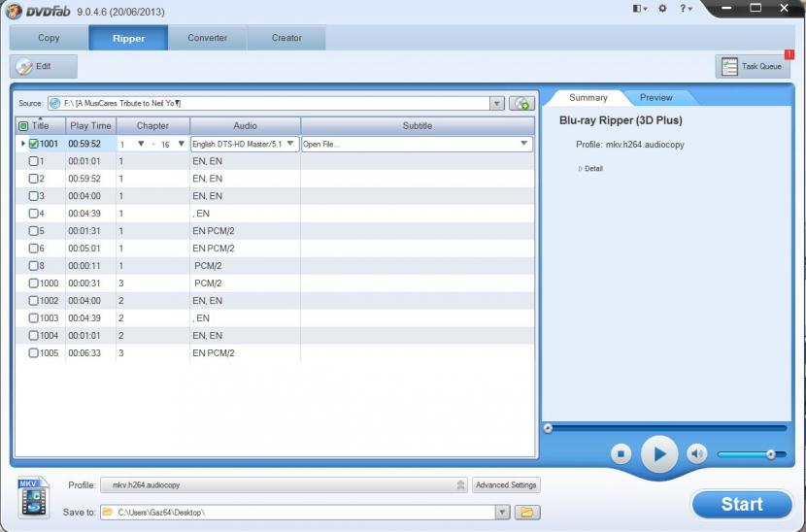
Task: Adjust the volume slider handle
Action: [770, 453]
